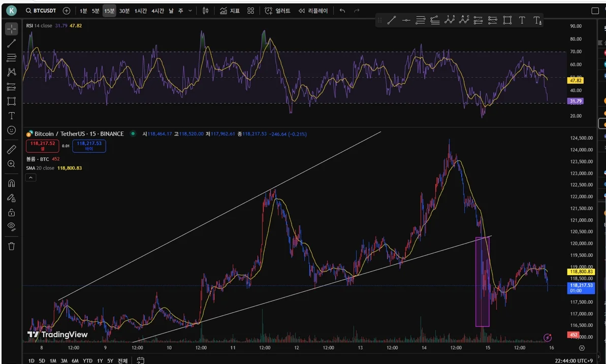
Task: Choose the text annotation tool
Action: [11, 116]
